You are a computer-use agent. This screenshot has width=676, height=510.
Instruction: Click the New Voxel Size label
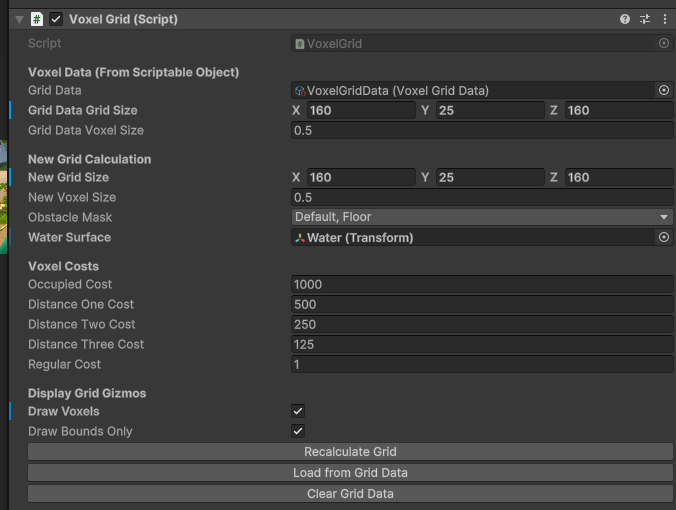(72, 197)
